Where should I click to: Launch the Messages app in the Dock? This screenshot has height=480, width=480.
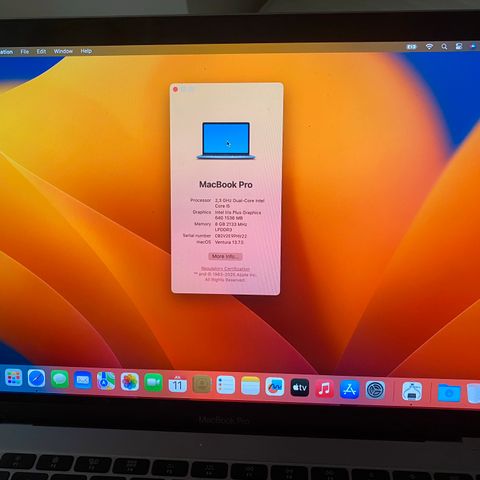click(60, 379)
